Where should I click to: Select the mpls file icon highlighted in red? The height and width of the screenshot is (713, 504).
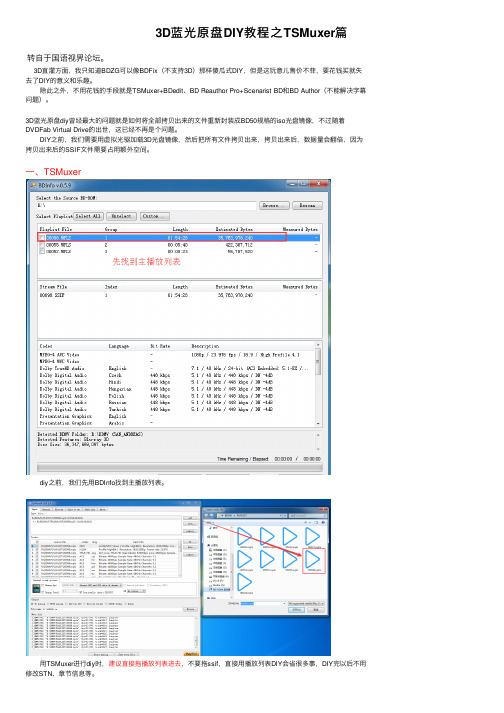click(x=314, y=561)
